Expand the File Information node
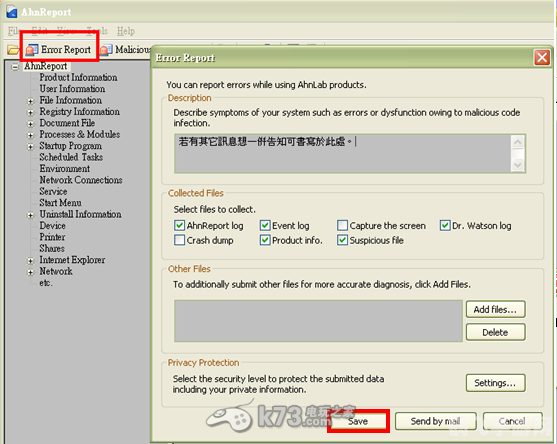 (31, 101)
